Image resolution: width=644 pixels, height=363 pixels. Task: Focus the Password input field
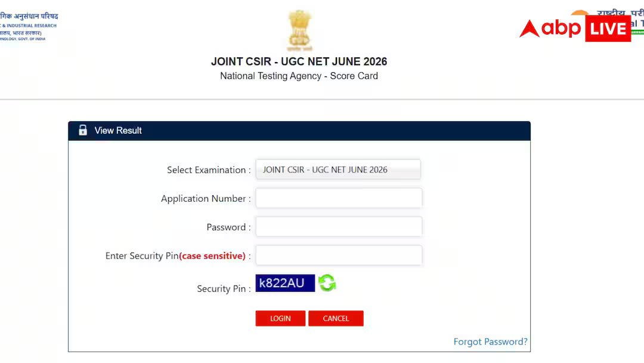(x=339, y=227)
